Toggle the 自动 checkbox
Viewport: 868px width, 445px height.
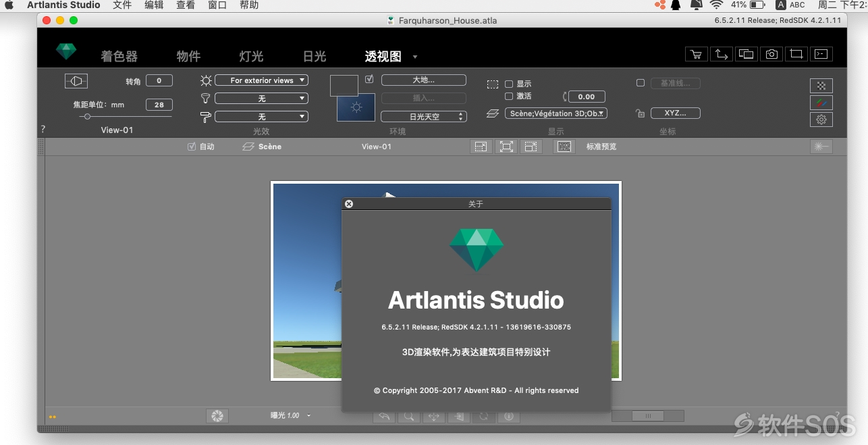coord(192,147)
